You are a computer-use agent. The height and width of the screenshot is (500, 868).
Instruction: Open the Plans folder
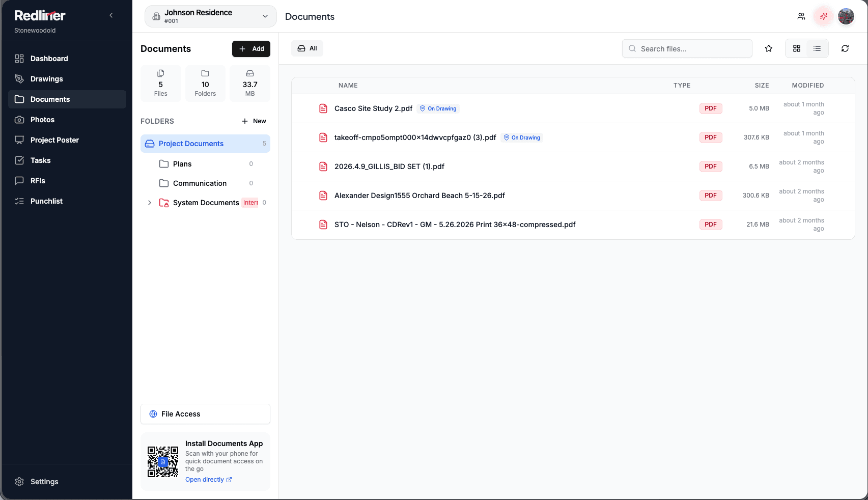point(205,164)
